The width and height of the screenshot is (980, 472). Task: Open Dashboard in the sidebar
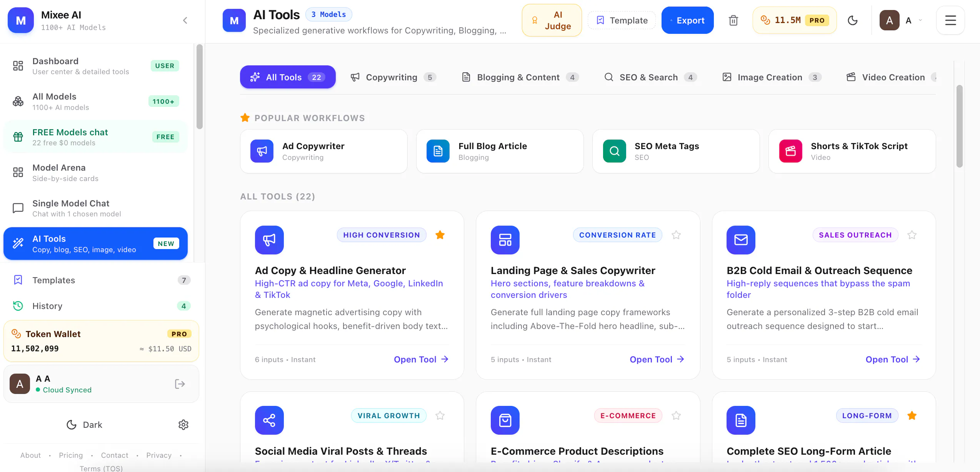tap(95, 66)
